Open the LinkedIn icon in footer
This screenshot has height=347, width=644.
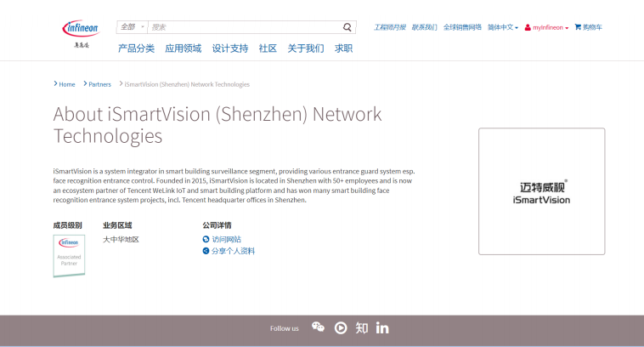[382, 327]
